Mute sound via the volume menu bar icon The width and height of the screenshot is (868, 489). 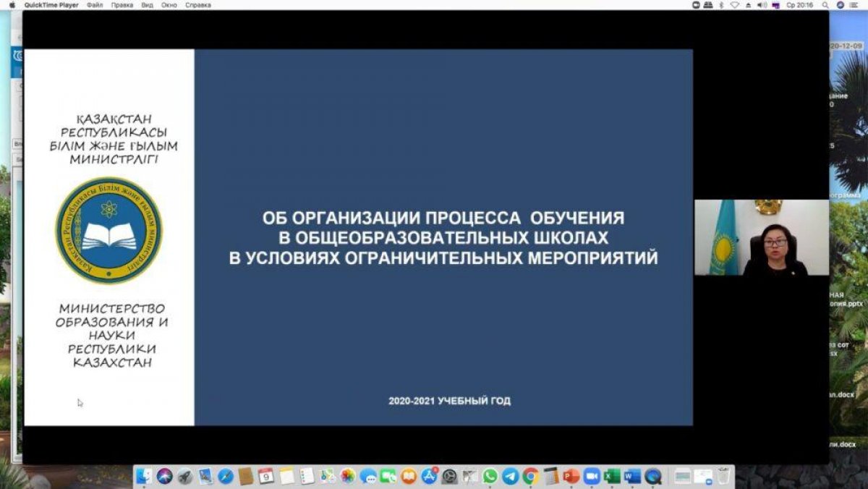(x=760, y=5)
